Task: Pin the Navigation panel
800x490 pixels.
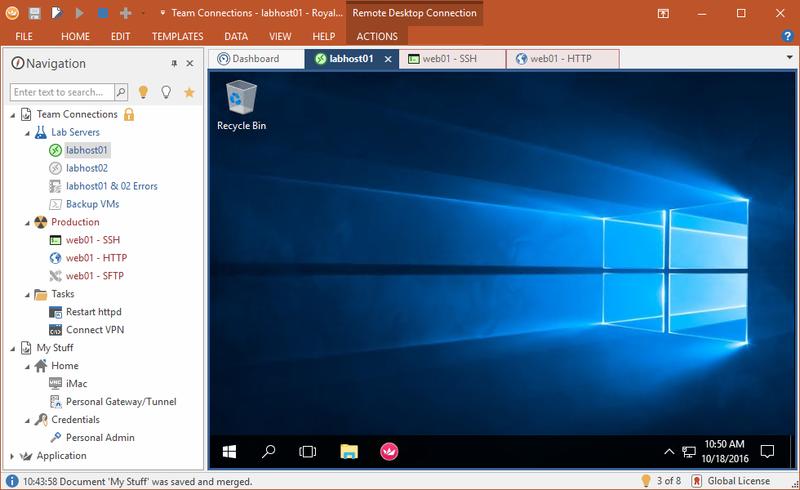Action: (173, 64)
